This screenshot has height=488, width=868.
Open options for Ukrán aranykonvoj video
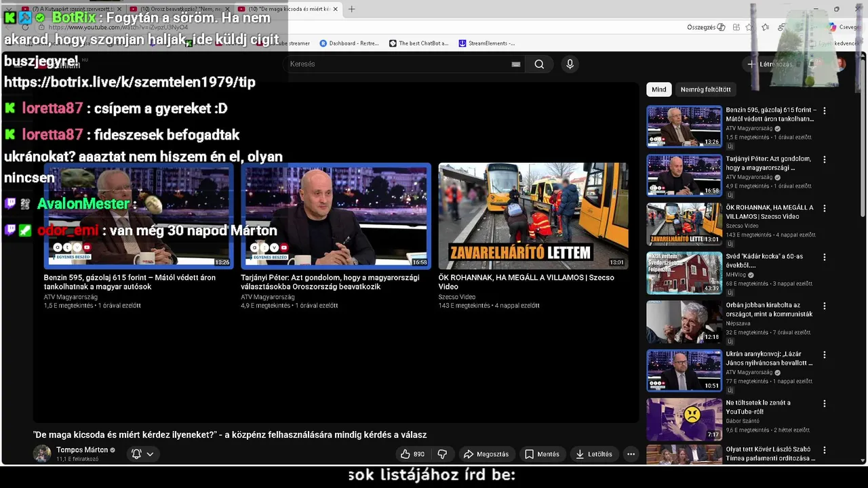[x=825, y=354]
